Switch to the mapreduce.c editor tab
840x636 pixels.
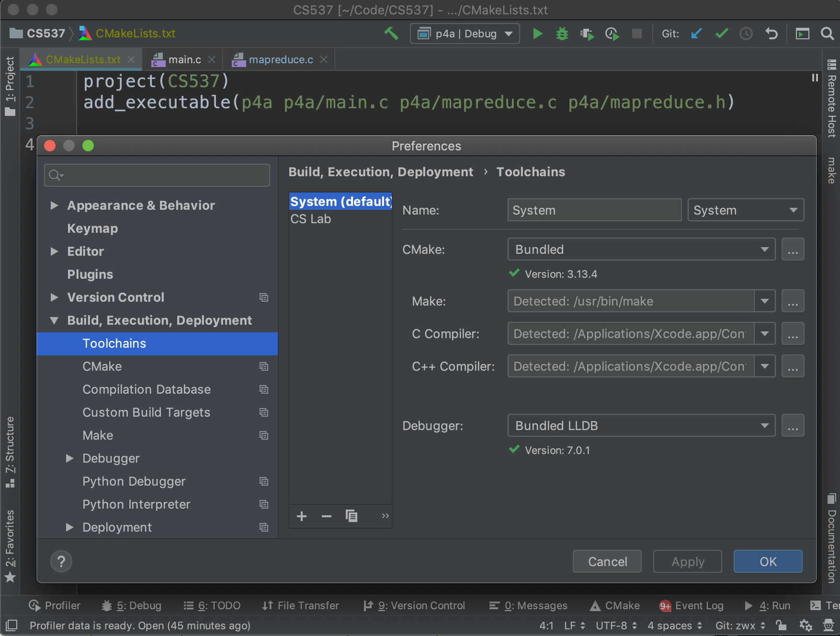tap(281, 60)
